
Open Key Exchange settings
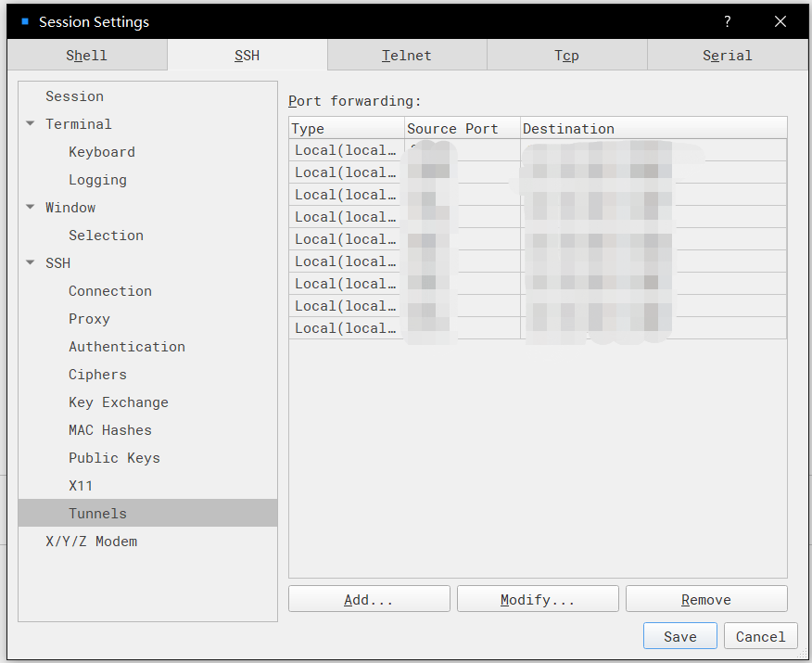click(119, 402)
